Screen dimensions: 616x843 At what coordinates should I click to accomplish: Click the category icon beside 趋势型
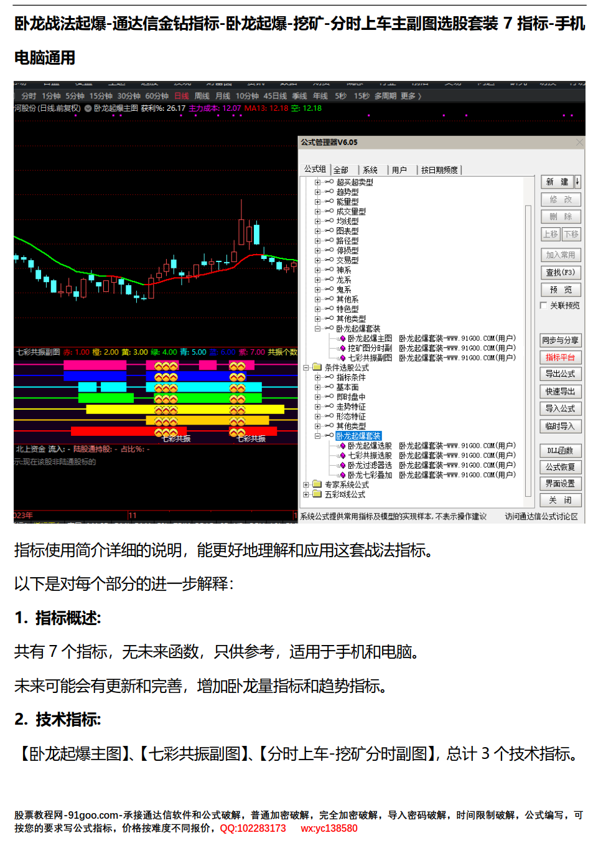(x=329, y=192)
